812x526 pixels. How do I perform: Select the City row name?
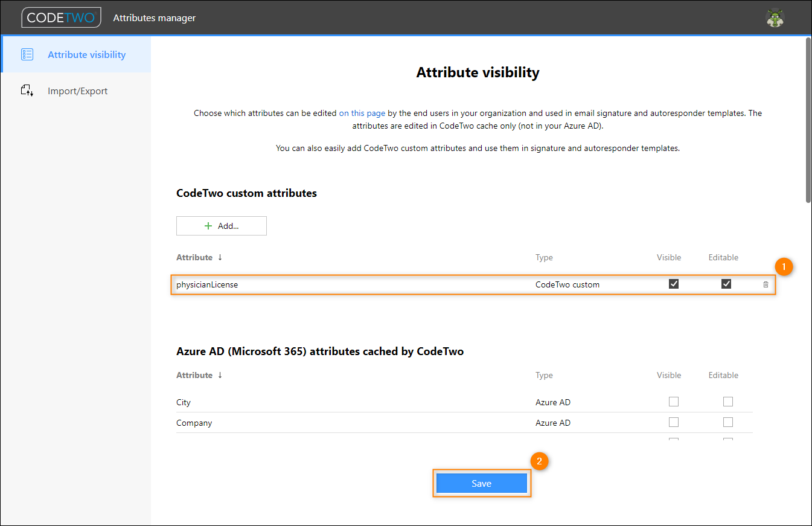click(184, 402)
